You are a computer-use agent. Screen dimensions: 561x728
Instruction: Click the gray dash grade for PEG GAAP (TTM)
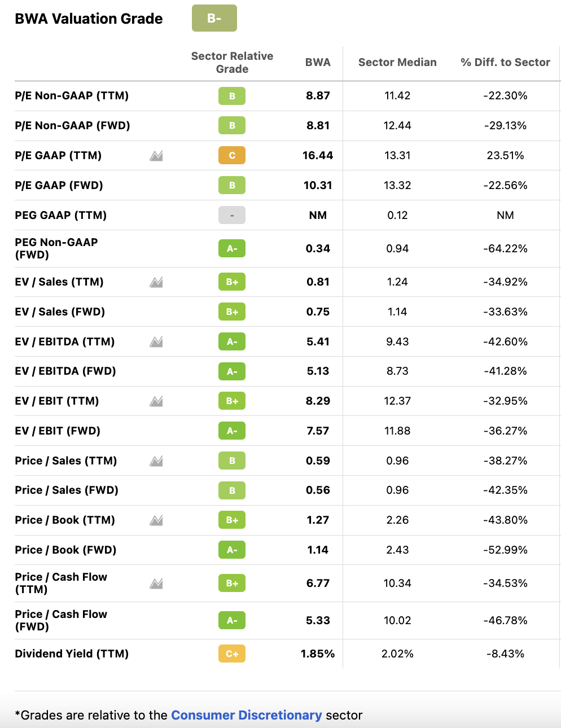pyautogui.click(x=232, y=215)
